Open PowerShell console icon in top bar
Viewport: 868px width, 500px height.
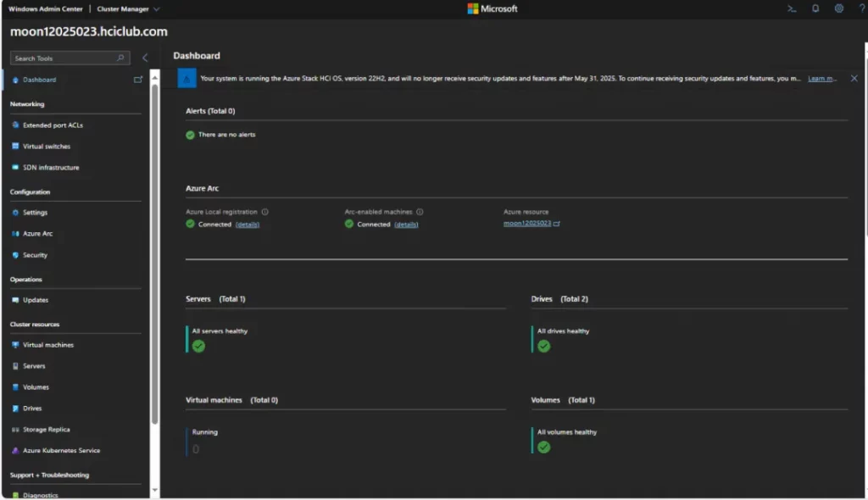(792, 8)
